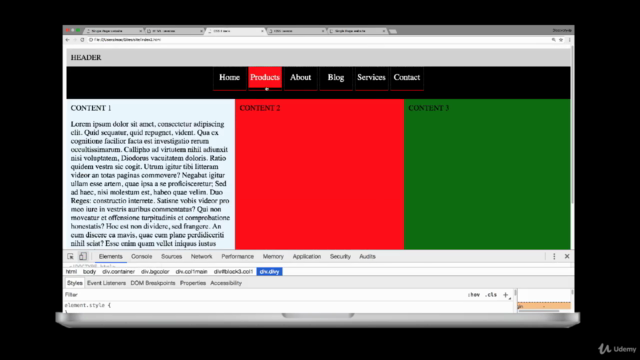The image size is (640, 360).
Task: Click the zoom magnifier icon in address bar
Action: pyautogui.click(x=553, y=40)
